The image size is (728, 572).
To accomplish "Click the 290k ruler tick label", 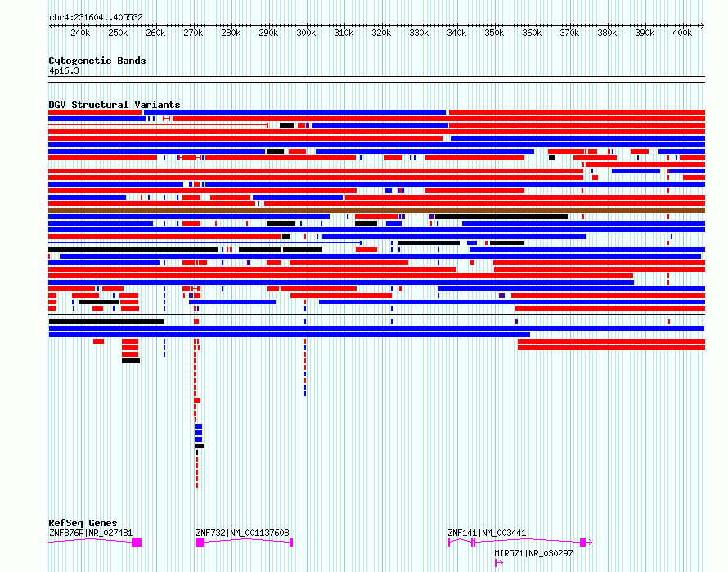I will tap(268, 33).
